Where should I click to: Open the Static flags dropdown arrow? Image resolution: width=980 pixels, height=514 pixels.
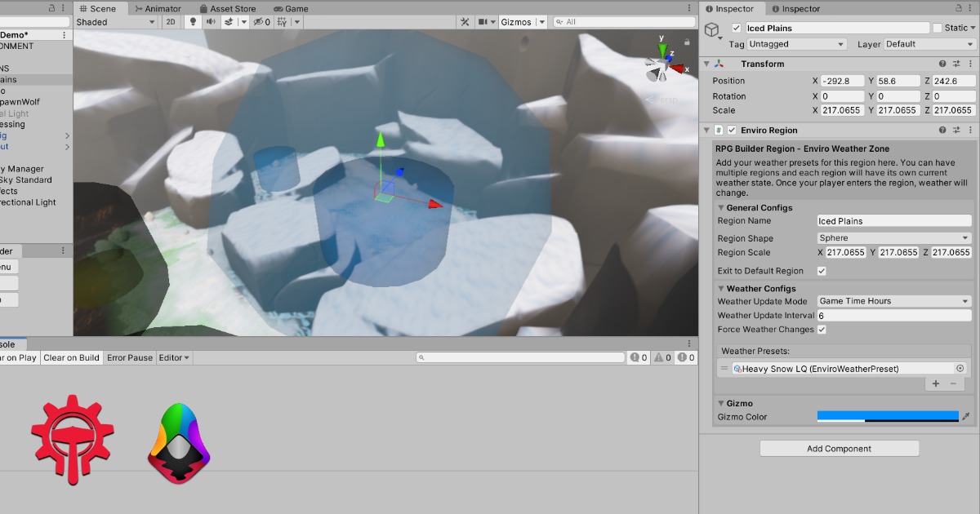973,28
